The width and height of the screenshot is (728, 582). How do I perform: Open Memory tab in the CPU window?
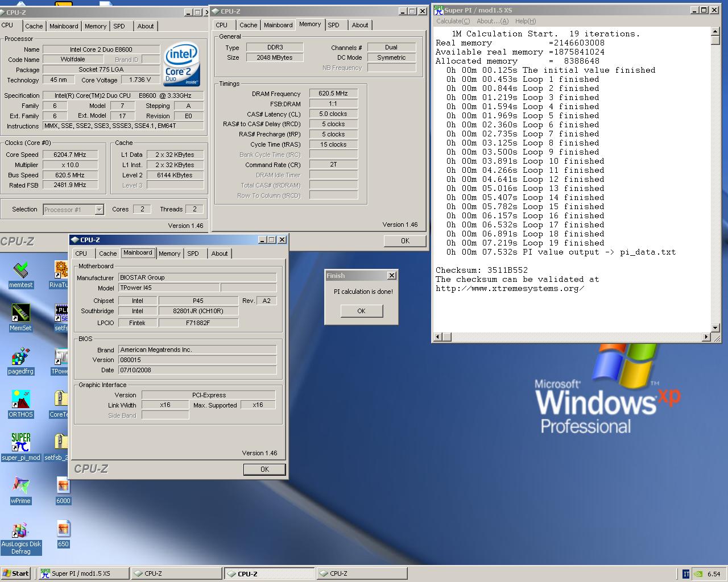[96, 26]
